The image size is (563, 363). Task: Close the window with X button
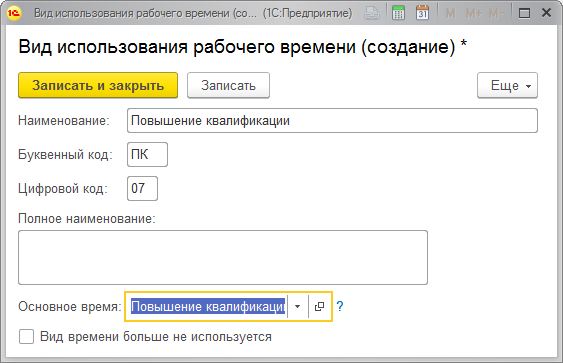click(x=546, y=13)
